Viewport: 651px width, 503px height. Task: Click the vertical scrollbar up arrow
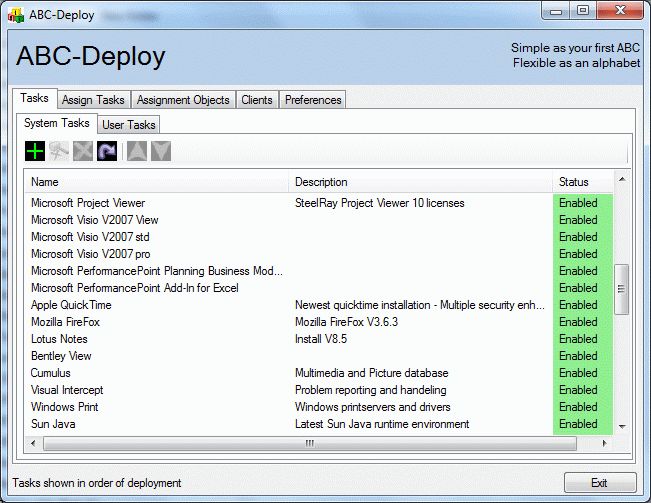tap(622, 179)
